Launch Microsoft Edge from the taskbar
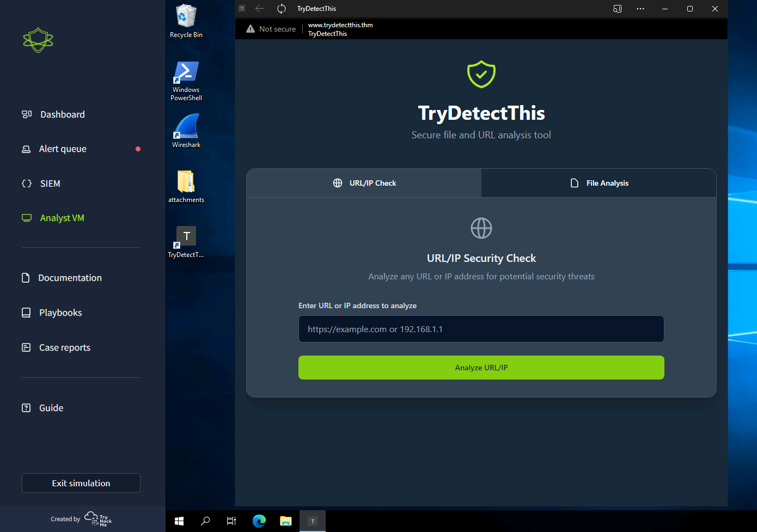The width and height of the screenshot is (757, 532). point(259,521)
